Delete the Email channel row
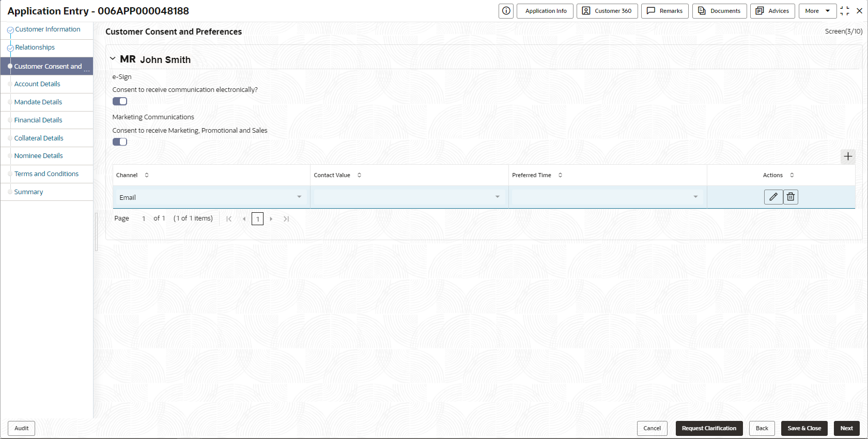The width and height of the screenshot is (868, 439). coord(791,197)
